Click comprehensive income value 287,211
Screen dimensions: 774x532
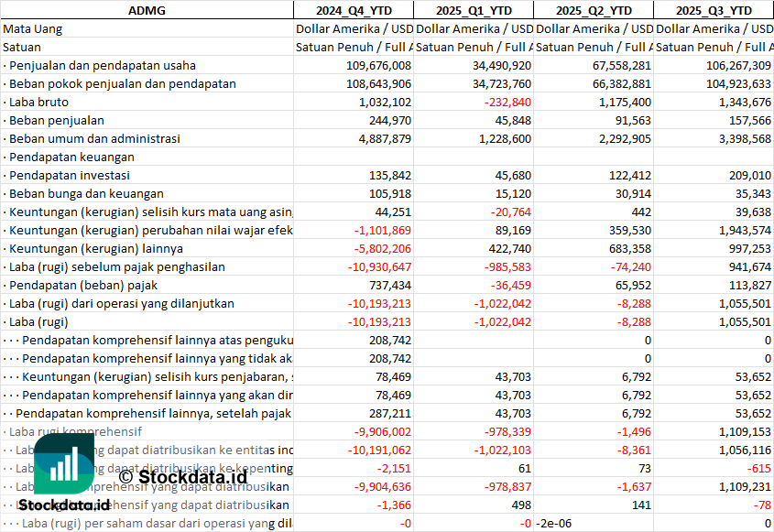(x=390, y=413)
